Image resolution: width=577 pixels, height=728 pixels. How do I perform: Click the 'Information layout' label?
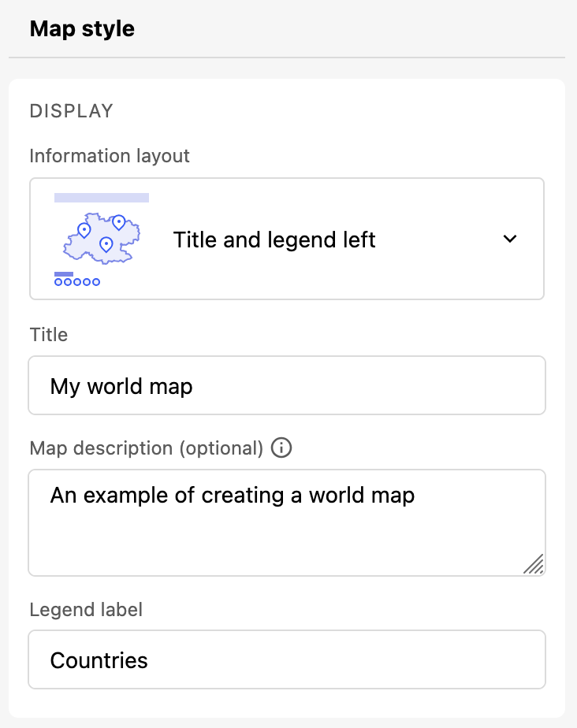110,155
